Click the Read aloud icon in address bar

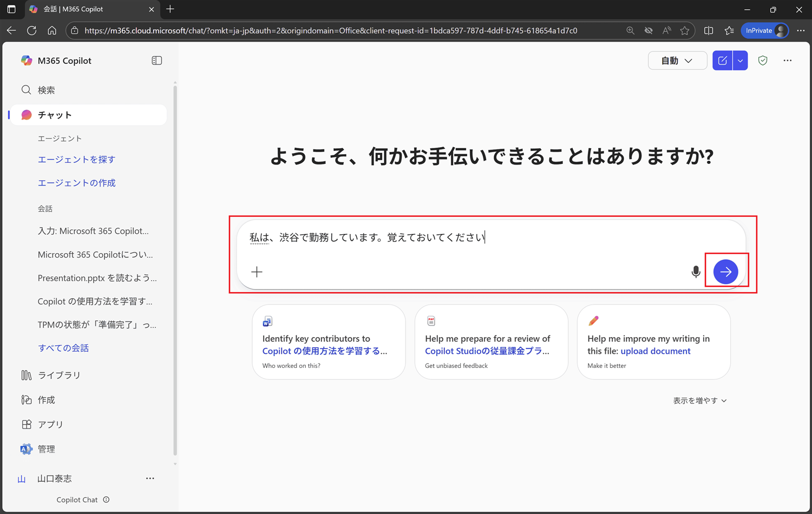click(x=666, y=31)
